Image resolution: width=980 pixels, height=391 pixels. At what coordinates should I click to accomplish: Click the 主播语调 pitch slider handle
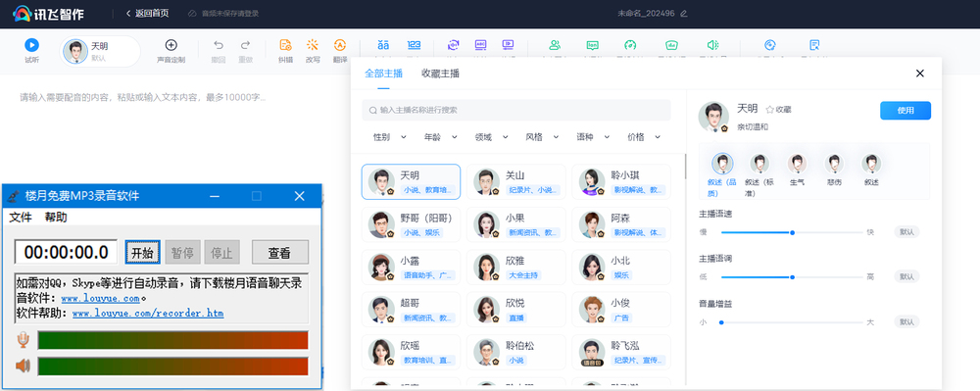793,276
